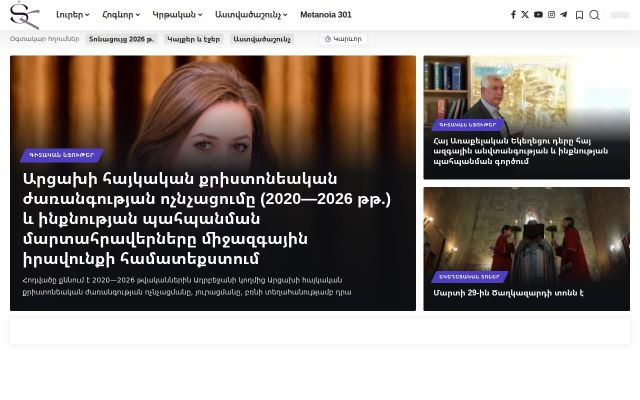Viewport: 640px width, 400px height.
Task: Open the Արցախի հայկական քրիստոնեական headline
Action: [x=207, y=219]
